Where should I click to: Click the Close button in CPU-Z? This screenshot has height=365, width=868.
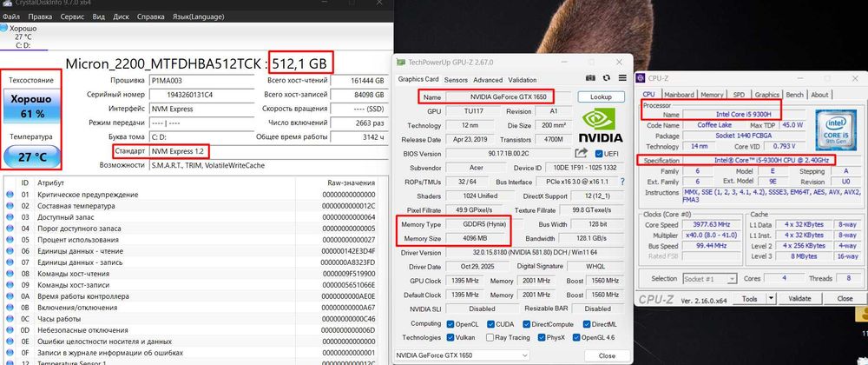(x=845, y=299)
